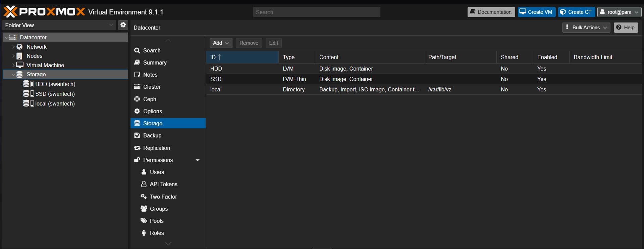Click the Users person icon
The height and width of the screenshot is (249, 644).
[x=144, y=172]
